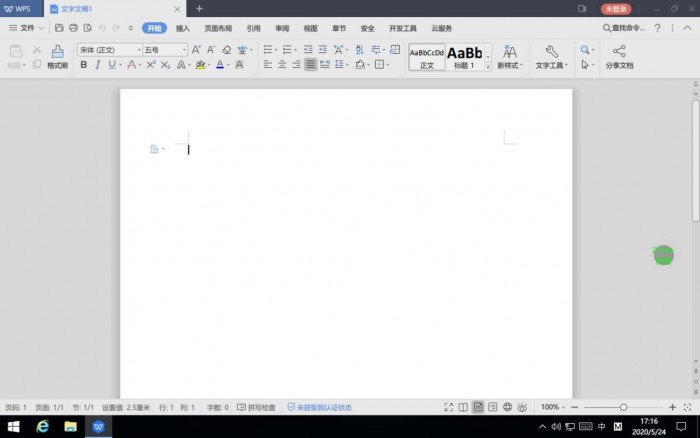The width and height of the screenshot is (700, 438).
Task: Open Internet Explorer from the taskbar
Action: point(42,427)
